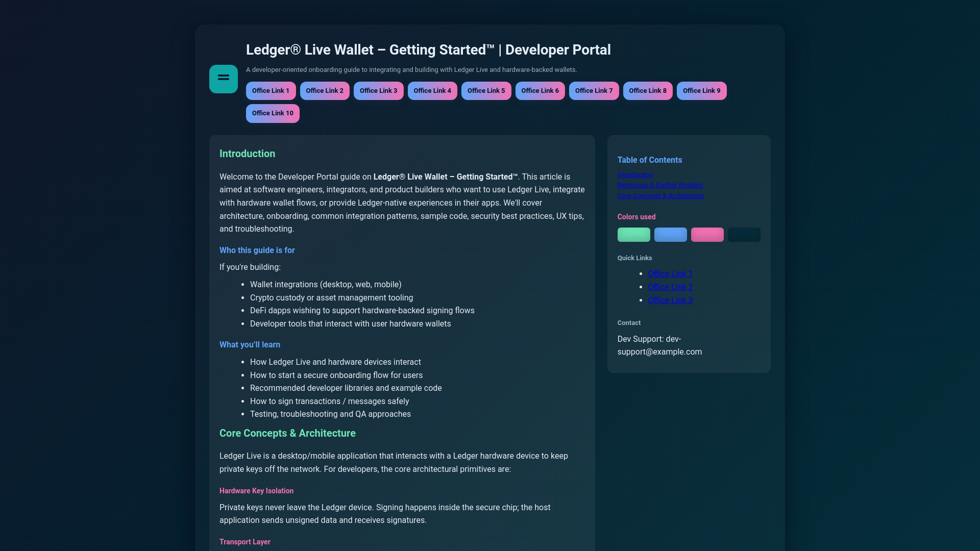This screenshot has height=551, width=980.
Task: Pick the green color swatch
Action: click(634, 235)
